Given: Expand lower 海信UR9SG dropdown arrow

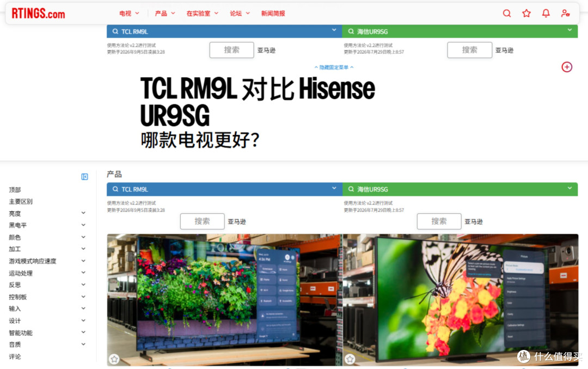Looking at the screenshot, I should [569, 188].
